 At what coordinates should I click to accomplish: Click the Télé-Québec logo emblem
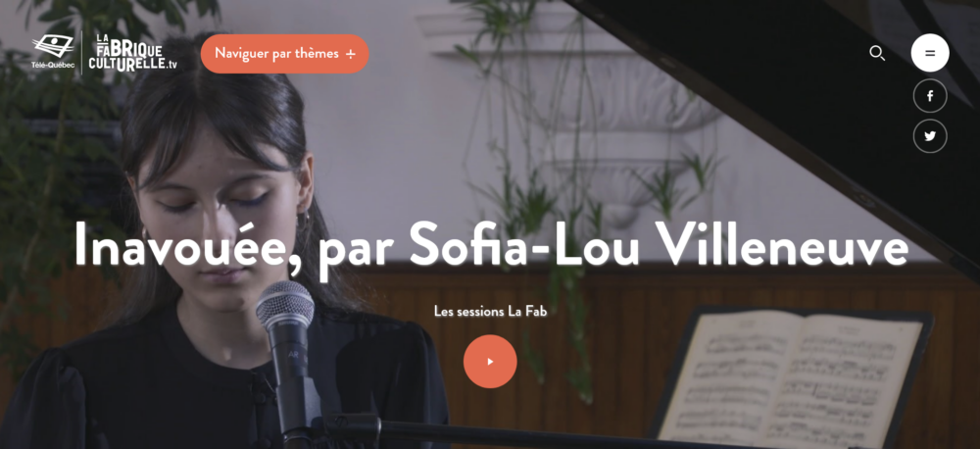tap(53, 46)
